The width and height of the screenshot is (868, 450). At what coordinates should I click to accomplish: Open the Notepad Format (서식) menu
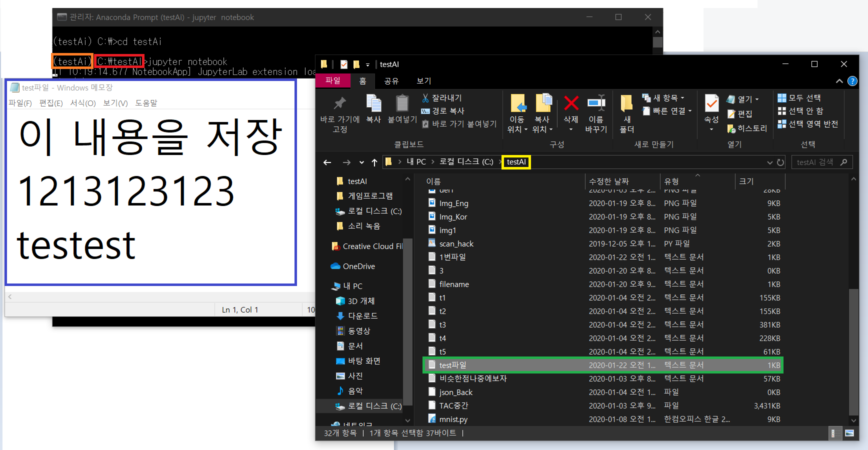(83, 103)
